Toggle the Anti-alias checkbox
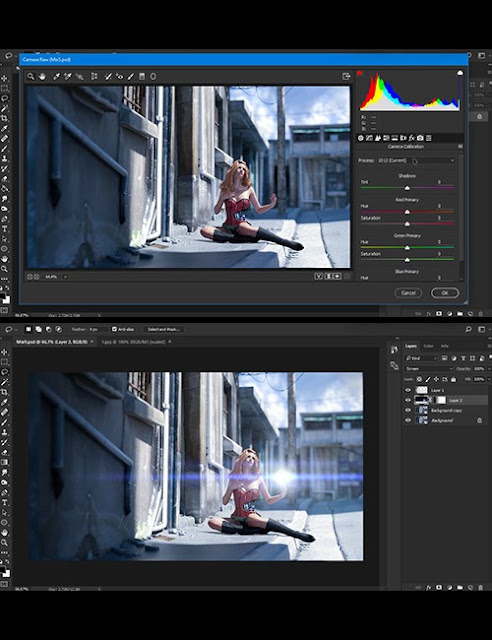 [114, 329]
